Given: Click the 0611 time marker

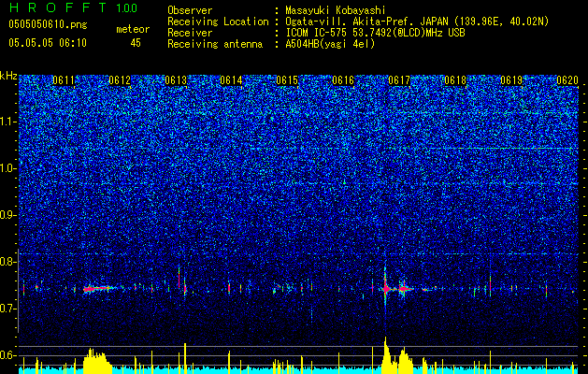Looking at the screenshot, I should (64, 80).
